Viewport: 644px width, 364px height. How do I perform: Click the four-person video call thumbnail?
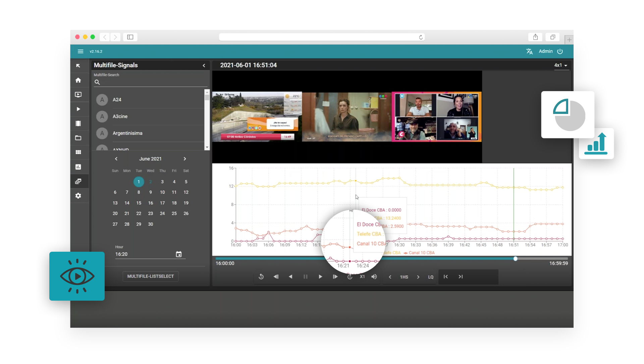437,117
